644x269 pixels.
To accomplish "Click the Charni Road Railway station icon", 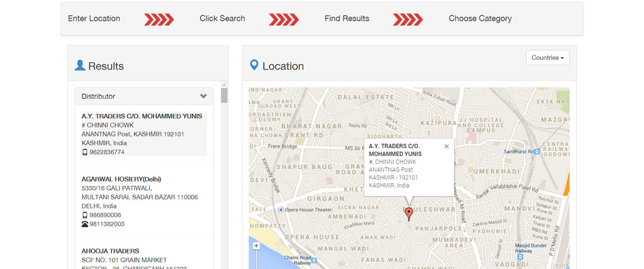I will click(x=314, y=261).
